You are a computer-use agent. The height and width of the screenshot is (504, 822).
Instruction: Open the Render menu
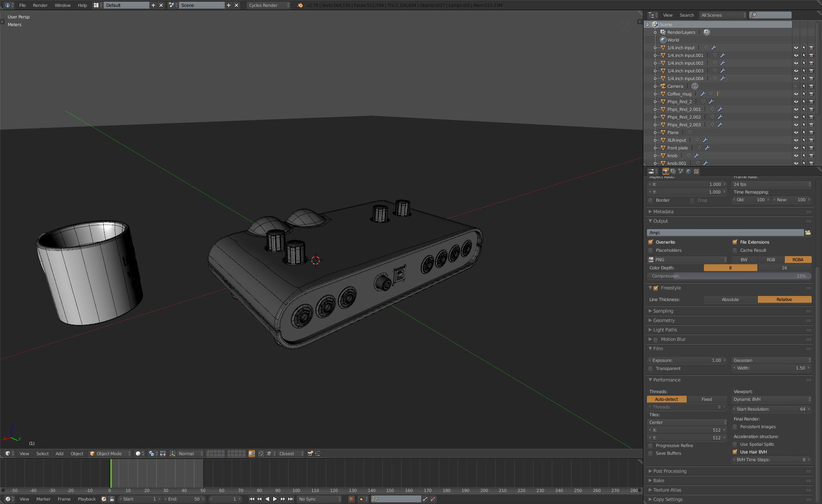click(x=40, y=5)
